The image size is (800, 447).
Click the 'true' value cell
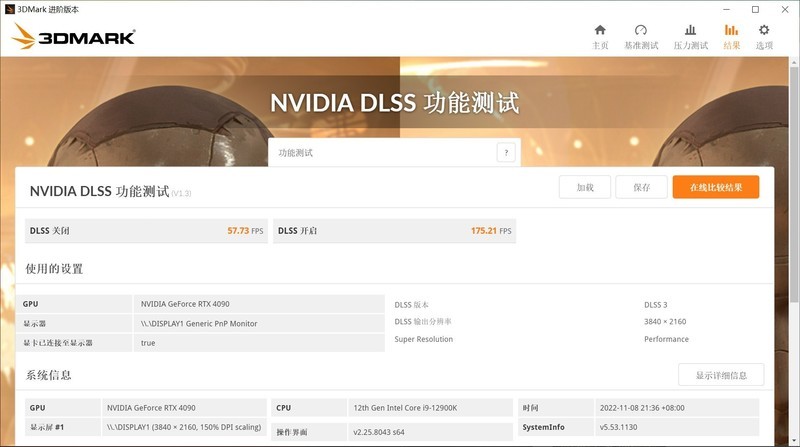coord(259,343)
